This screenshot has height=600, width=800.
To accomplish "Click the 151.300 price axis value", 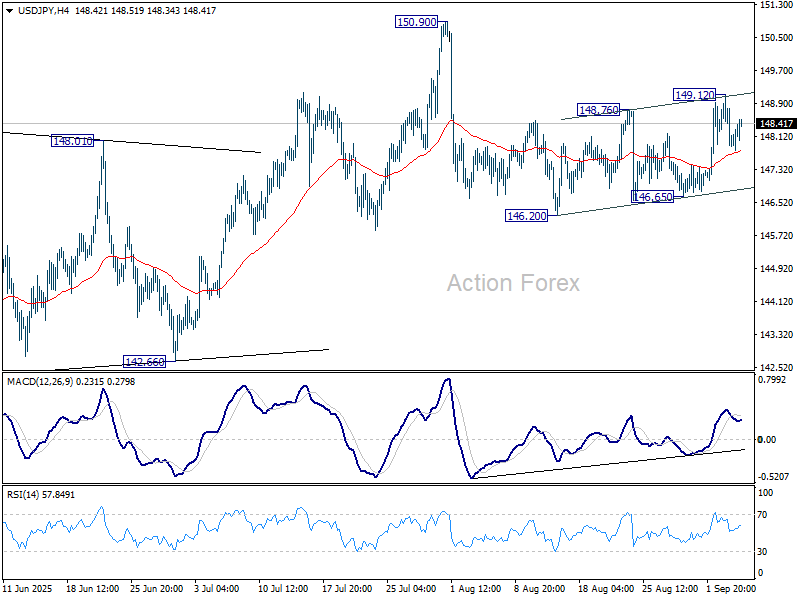I will [x=777, y=5].
